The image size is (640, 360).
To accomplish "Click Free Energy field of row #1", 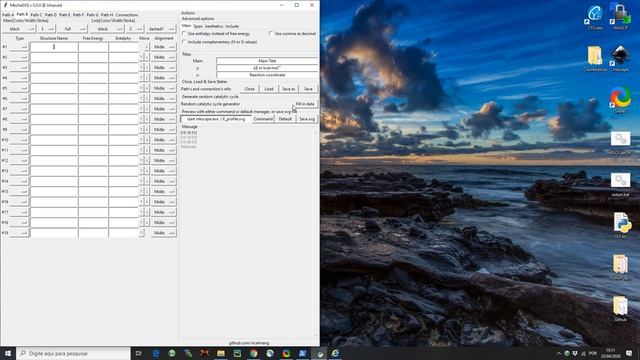I will click(x=93, y=47).
